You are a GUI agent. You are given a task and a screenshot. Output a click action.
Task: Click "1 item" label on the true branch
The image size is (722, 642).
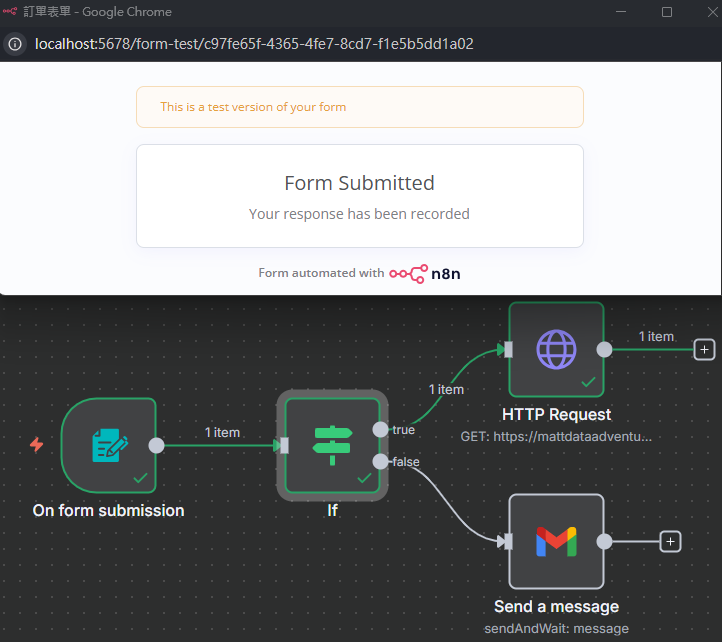click(x=446, y=389)
